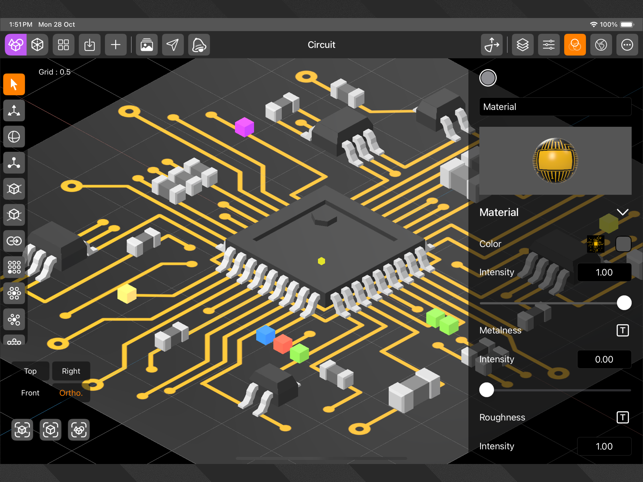Click the gray material circle swatch
643x482 pixels.
(x=488, y=78)
